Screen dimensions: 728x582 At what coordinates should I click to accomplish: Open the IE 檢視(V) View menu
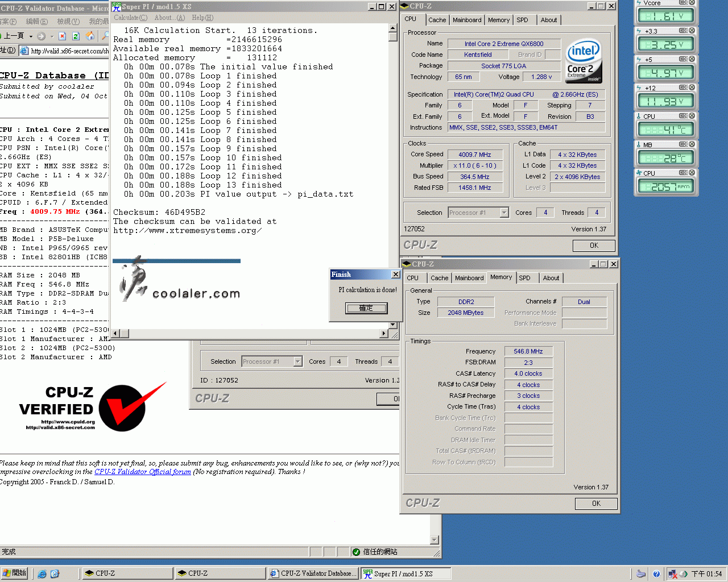[x=68, y=22]
